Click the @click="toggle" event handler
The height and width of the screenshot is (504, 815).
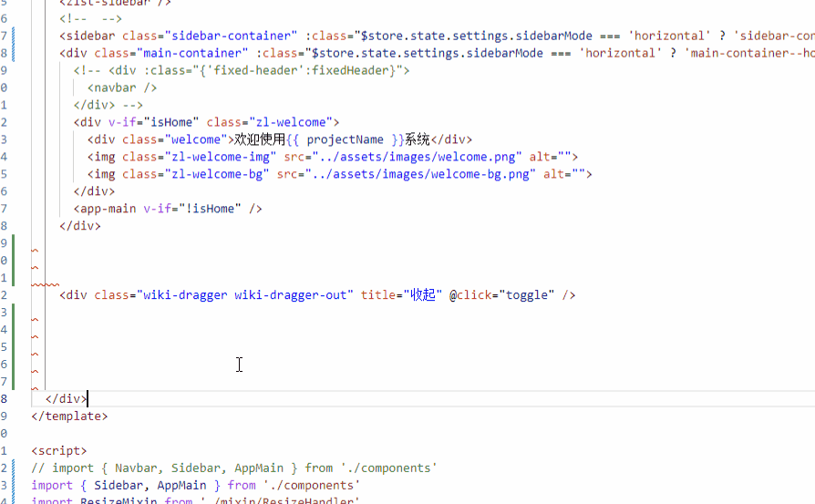501,295
